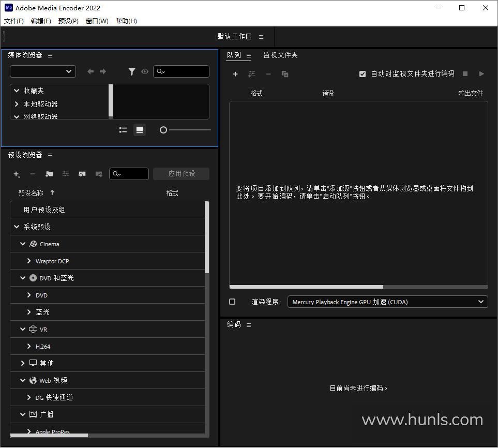Image resolution: width=498 pixels, height=448 pixels.
Task: Select the 队列 tab
Action: pyautogui.click(x=234, y=55)
